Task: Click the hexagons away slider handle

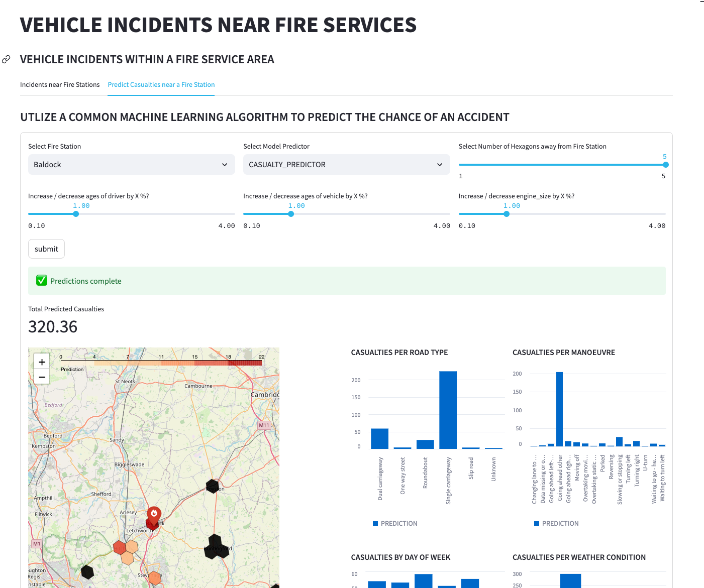Action: (x=665, y=165)
